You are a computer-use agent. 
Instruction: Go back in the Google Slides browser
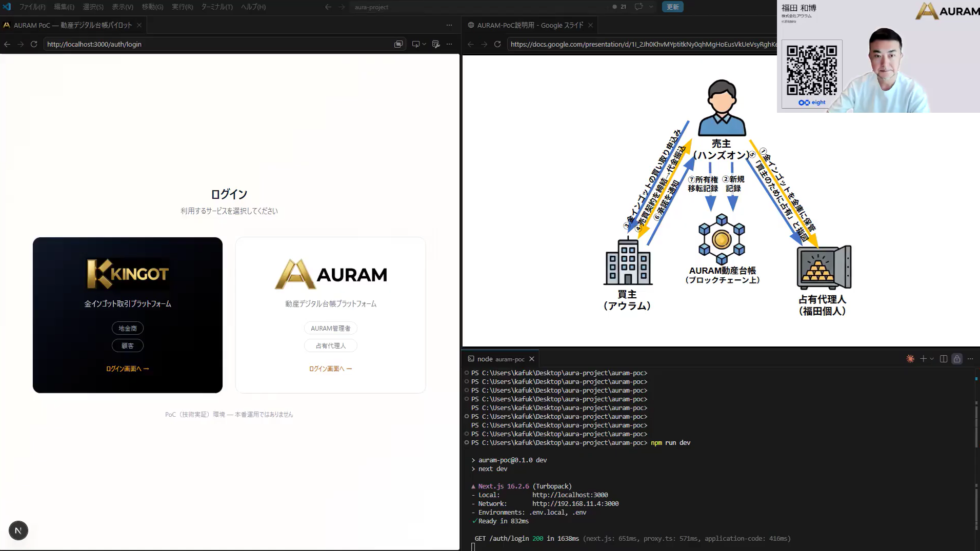[471, 44]
